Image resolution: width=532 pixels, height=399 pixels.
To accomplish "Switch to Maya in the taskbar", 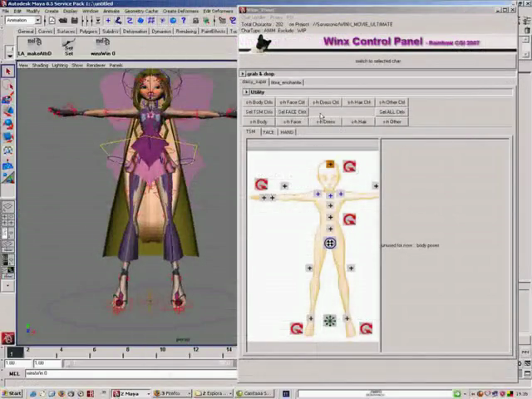I will [x=131, y=393].
